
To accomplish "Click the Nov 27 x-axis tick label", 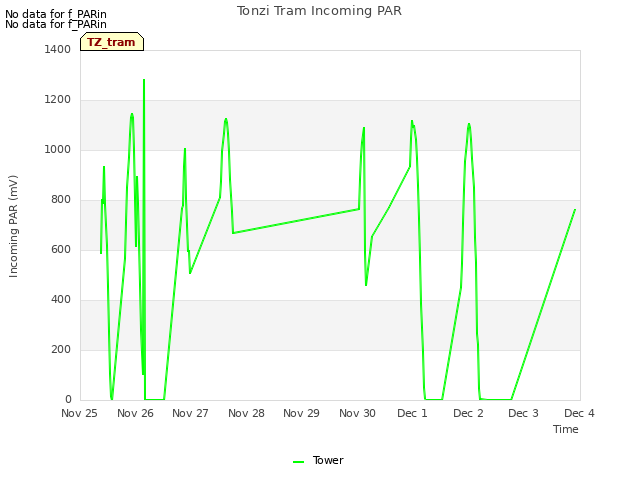I will click(x=190, y=413).
